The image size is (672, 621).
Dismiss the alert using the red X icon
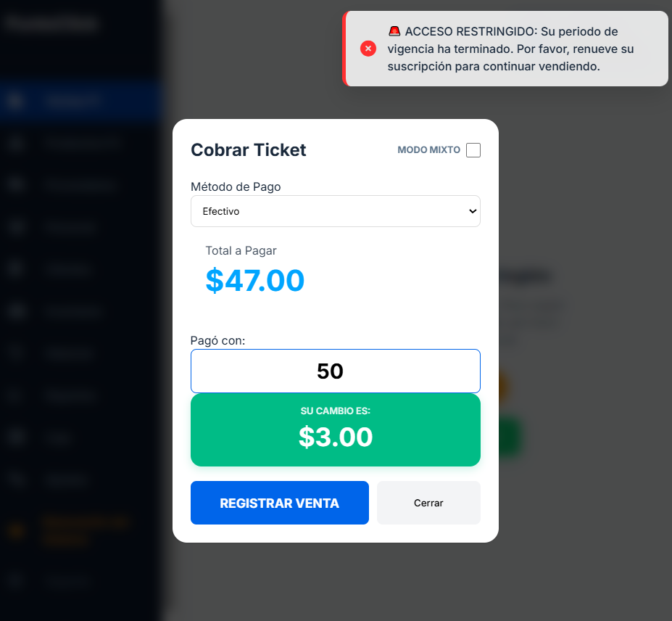(368, 48)
